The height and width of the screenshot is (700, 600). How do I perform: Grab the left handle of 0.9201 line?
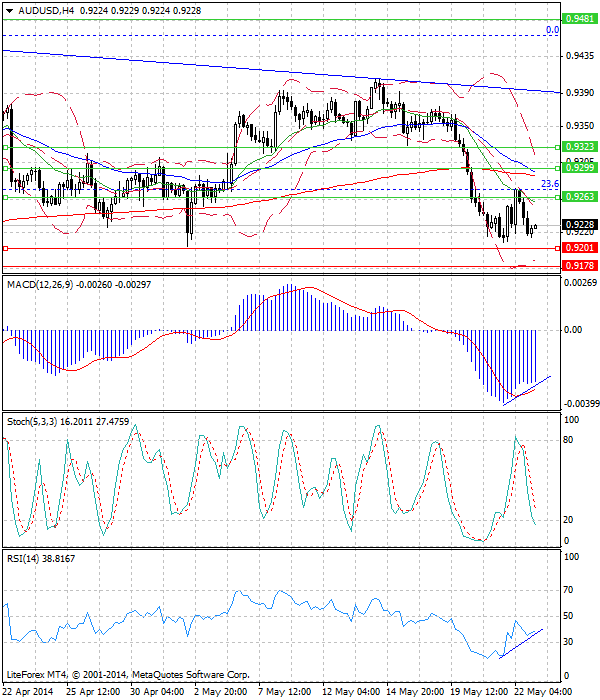tap(6, 247)
